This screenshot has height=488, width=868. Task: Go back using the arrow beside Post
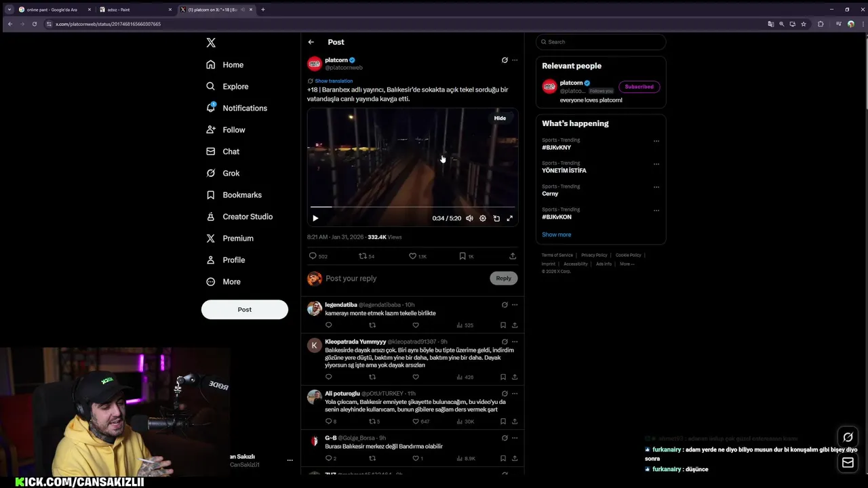pos(311,42)
